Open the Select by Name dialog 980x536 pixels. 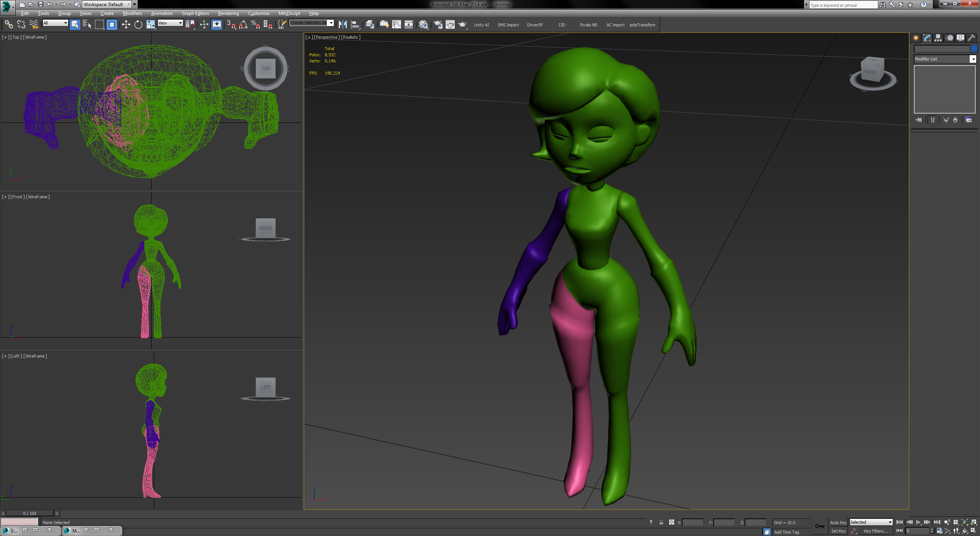[87, 25]
